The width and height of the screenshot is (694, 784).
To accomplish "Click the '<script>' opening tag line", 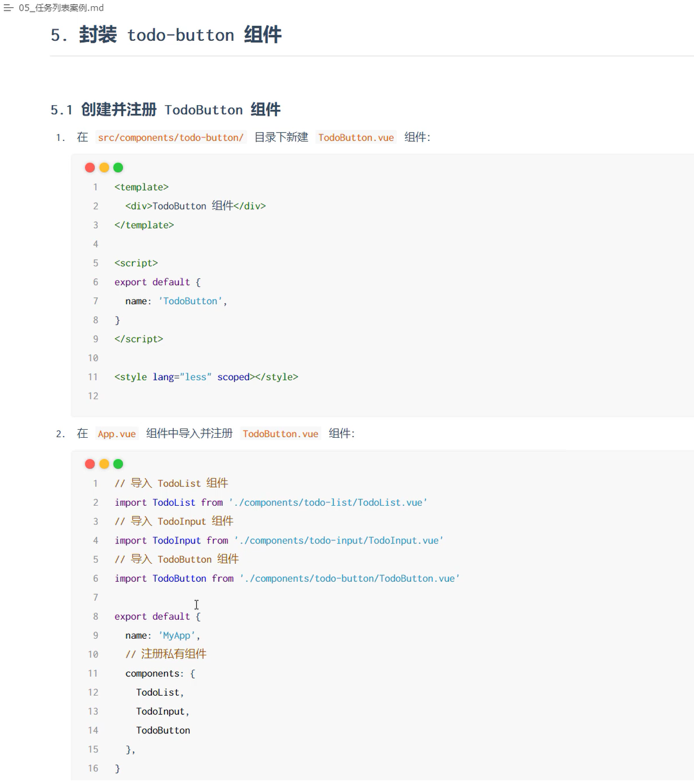I will [x=136, y=263].
